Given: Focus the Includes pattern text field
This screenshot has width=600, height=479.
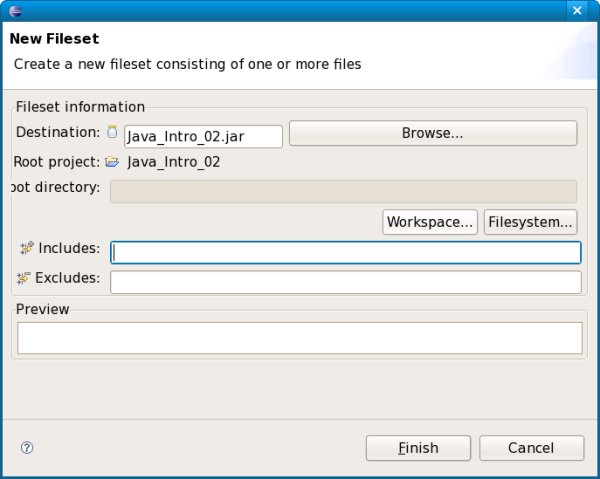Looking at the screenshot, I should point(345,253).
